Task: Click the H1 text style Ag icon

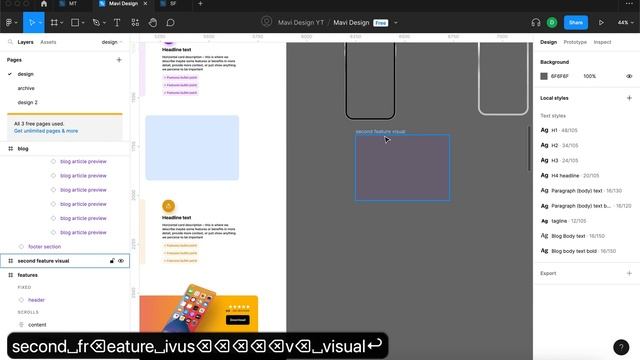Action: point(544,130)
